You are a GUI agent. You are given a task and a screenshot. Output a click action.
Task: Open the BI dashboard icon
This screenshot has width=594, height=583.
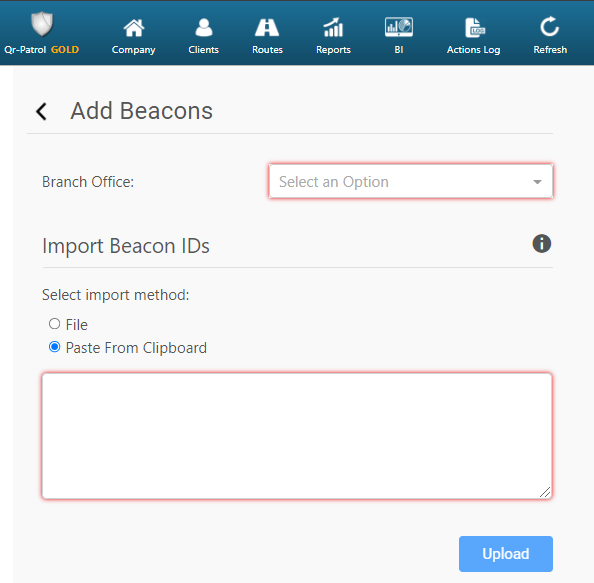coord(399,27)
